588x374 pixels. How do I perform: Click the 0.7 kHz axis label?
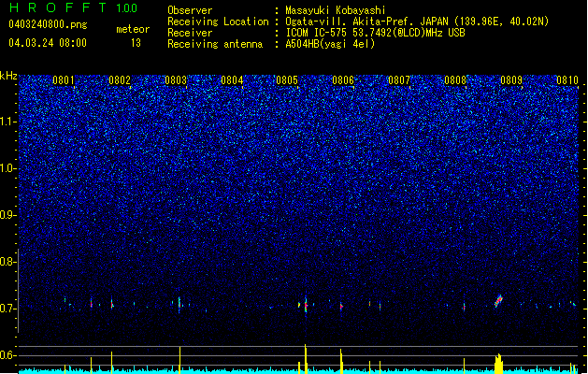(x=8, y=309)
